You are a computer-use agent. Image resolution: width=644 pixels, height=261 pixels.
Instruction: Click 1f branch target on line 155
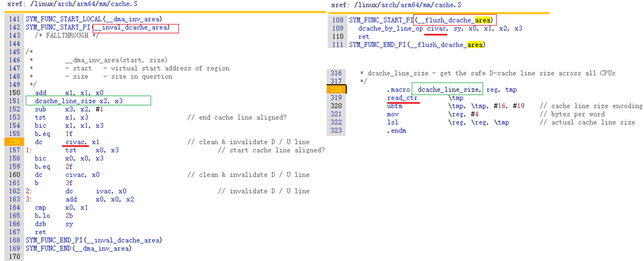(69, 134)
